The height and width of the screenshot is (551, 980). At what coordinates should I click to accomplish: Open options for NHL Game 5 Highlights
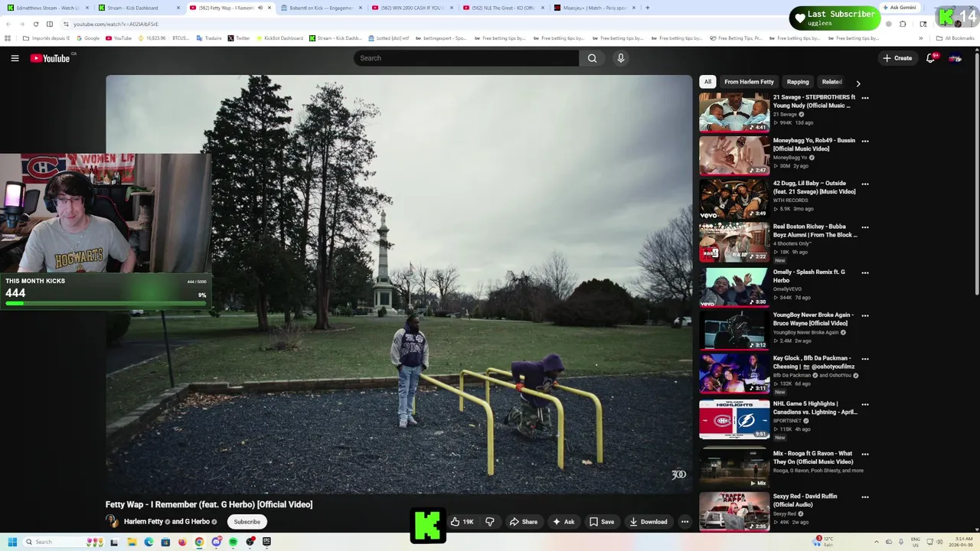865,404
